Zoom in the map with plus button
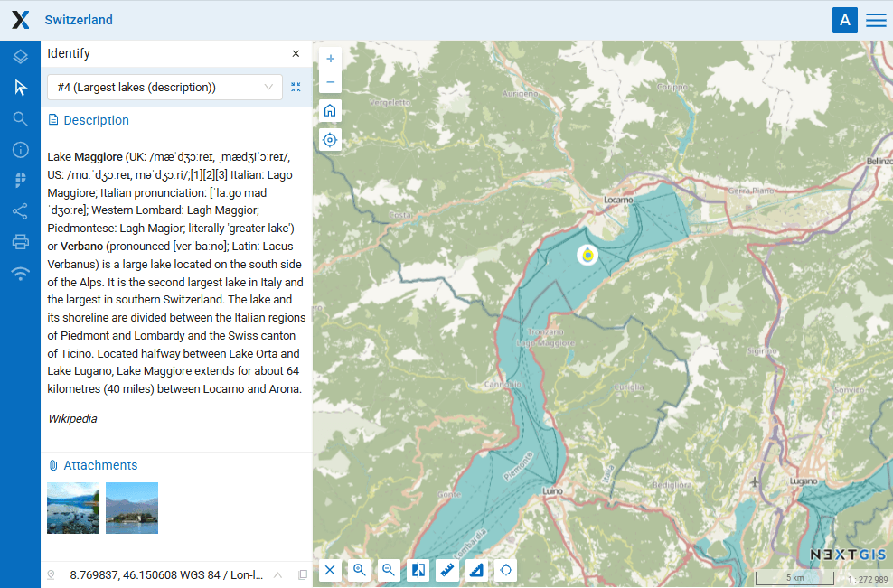This screenshot has height=588, width=893. [330, 59]
